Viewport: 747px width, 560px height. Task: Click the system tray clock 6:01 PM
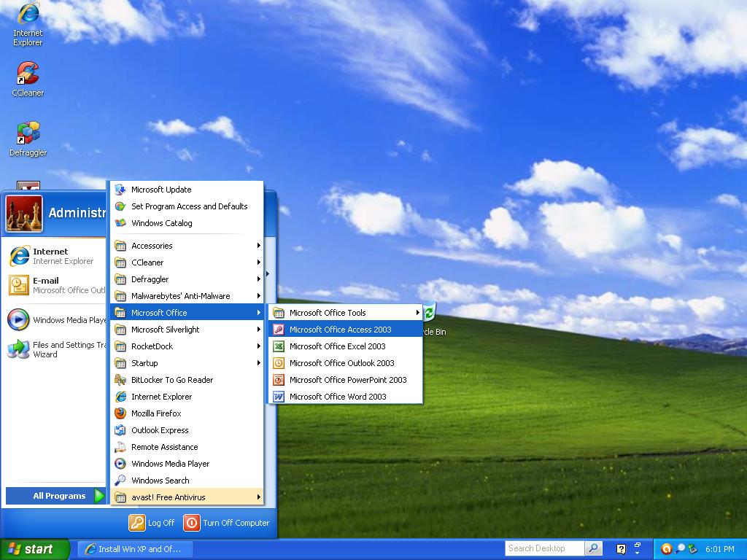click(x=719, y=549)
